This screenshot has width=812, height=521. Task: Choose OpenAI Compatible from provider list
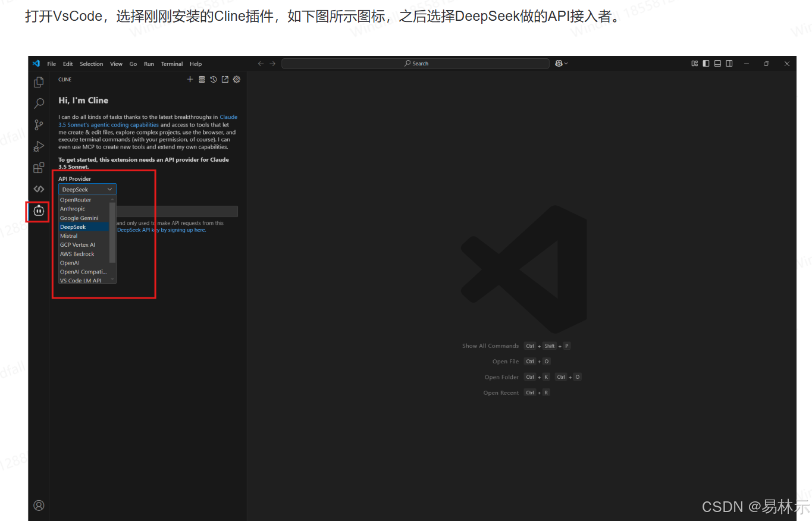pos(84,272)
